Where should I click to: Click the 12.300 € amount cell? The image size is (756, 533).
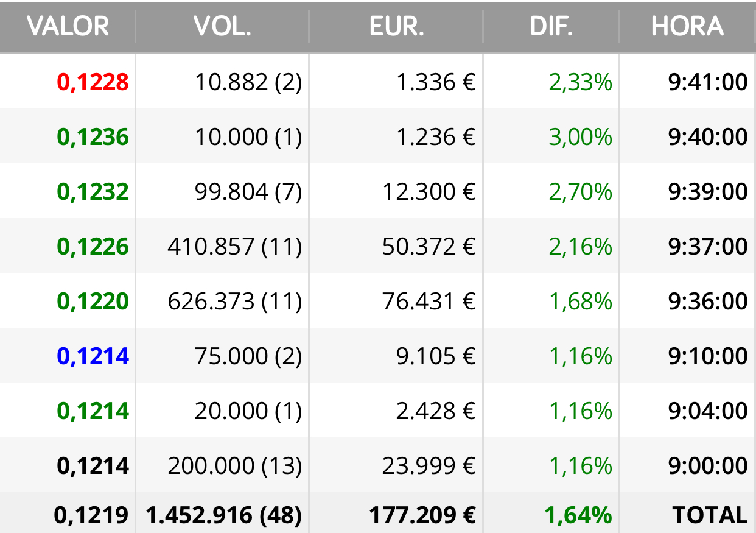point(429,191)
